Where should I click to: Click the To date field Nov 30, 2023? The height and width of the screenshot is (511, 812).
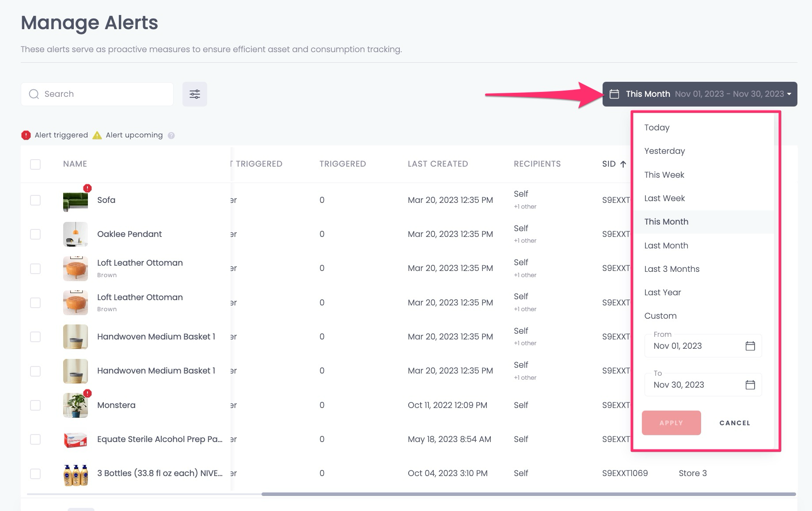click(703, 385)
